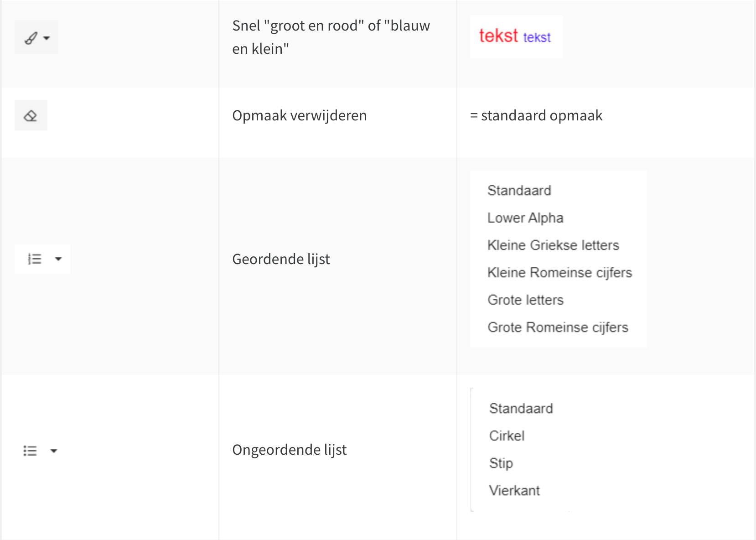Click the large red tekst sample
This screenshot has width=756, height=540.
click(x=498, y=36)
